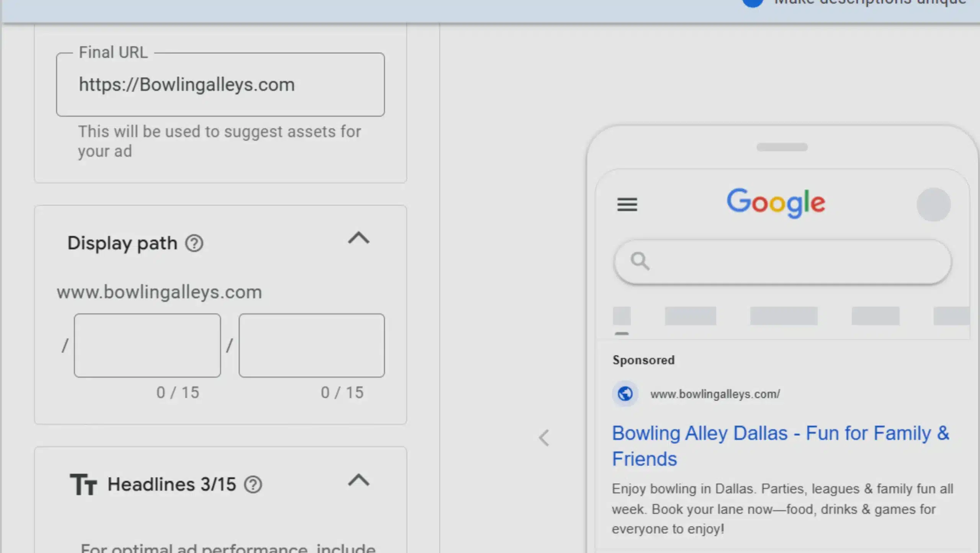Click the Headlines text-size icon
This screenshot has width=980, height=553.
pyautogui.click(x=83, y=484)
